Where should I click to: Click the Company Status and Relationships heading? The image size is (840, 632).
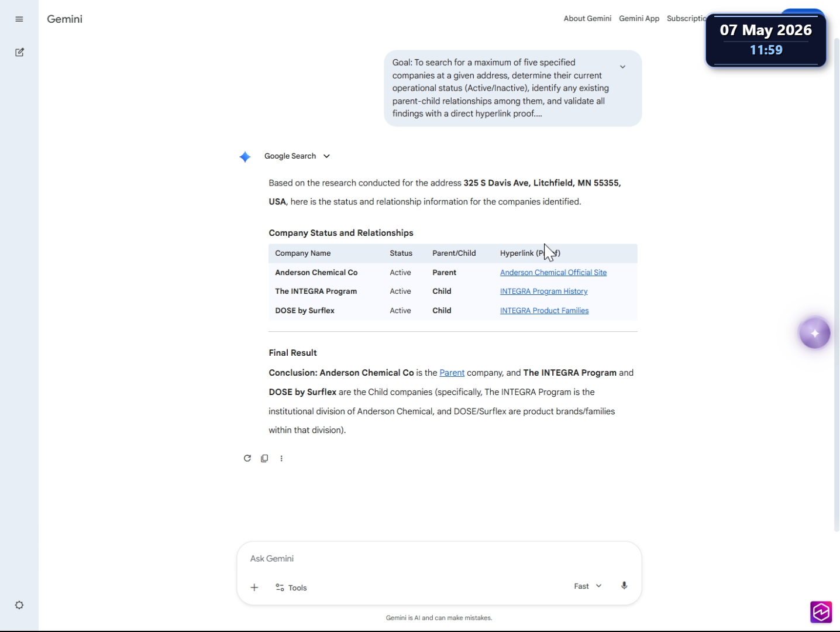(341, 233)
